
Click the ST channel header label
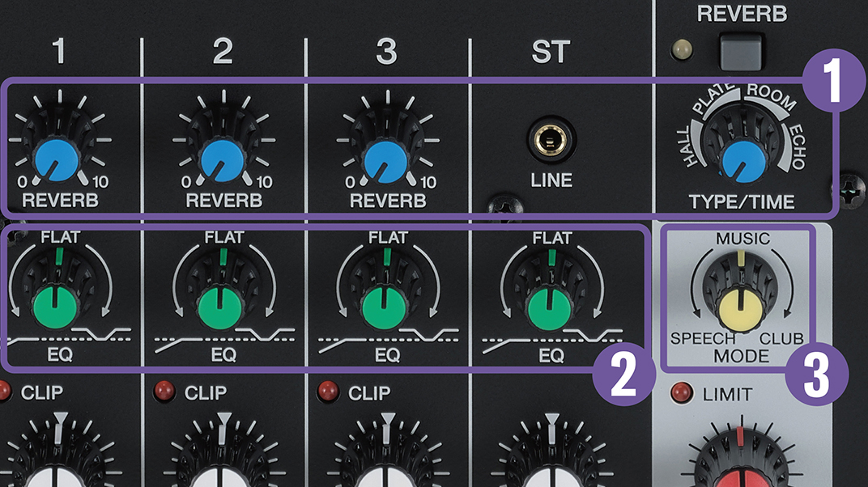coord(551,52)
